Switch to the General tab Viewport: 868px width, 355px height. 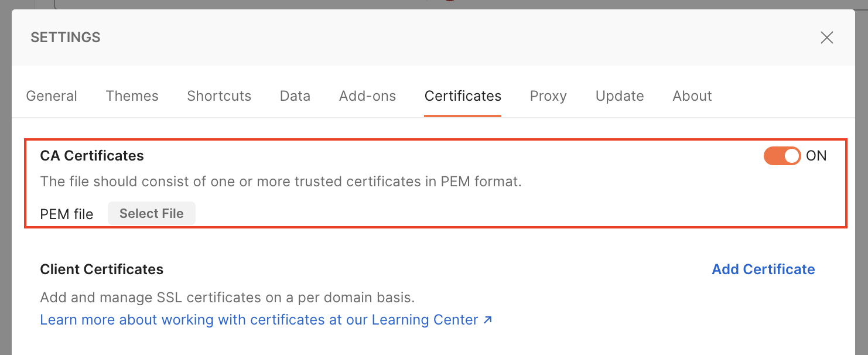[x=51, y=95]
